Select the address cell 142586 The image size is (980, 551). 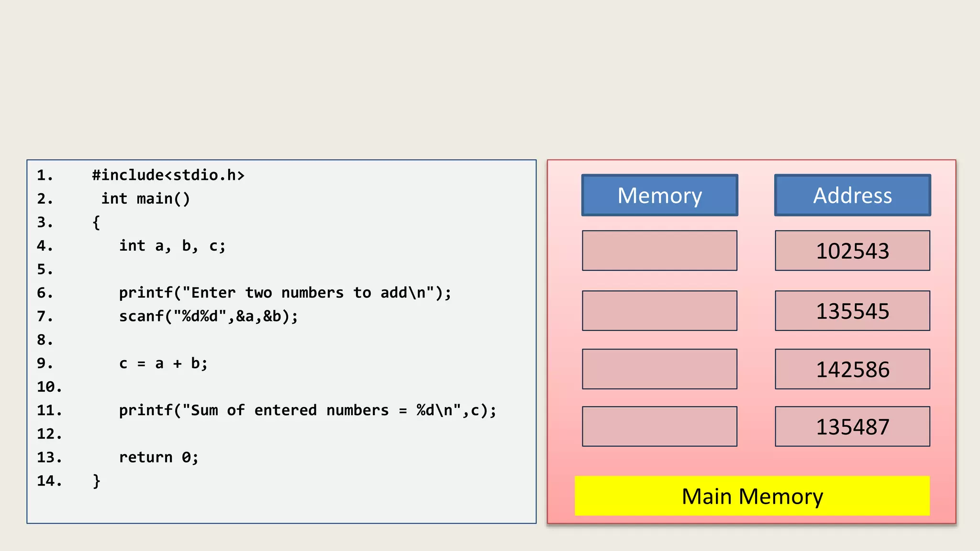[x=852, y=369]
